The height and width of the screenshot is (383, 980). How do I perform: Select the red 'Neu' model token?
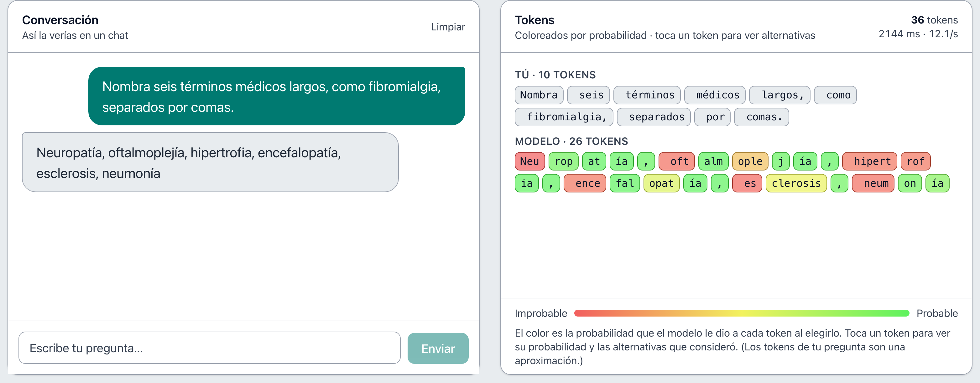529,161
